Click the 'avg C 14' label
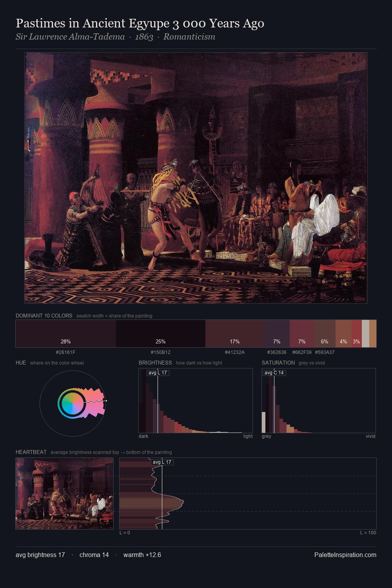The width and height of the screenshot is (392, 588). click(274, 373)
